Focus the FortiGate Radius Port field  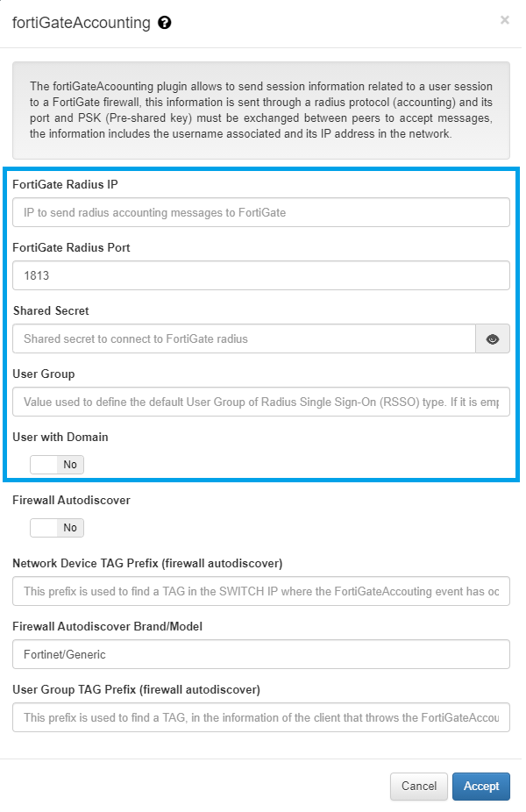[x=261, y=275]
